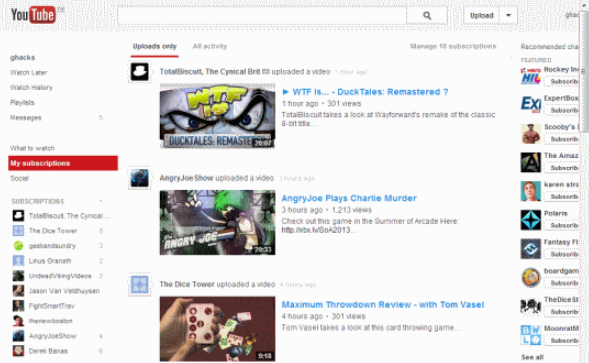Image resolution: width=589 pixels, height=363 pixels.
Task: Click TotalBiscuit avatar in subscriptions list
Action: pyautogui.click(x=18, y=215)
